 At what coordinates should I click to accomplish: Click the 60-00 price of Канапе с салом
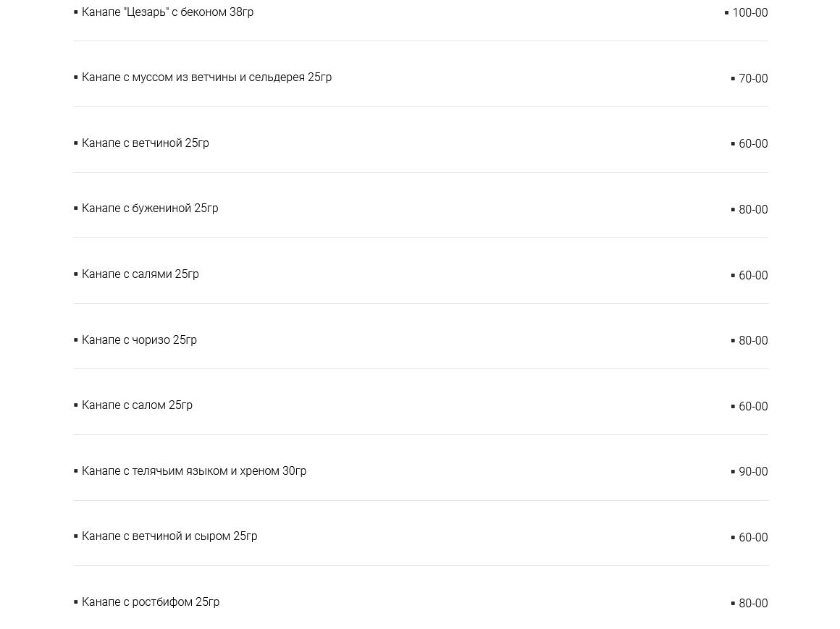point(752,407)
